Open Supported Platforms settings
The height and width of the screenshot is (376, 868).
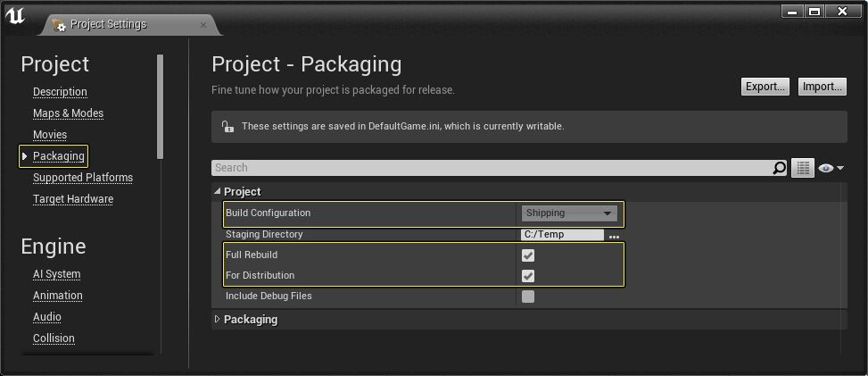pos(83,178)
